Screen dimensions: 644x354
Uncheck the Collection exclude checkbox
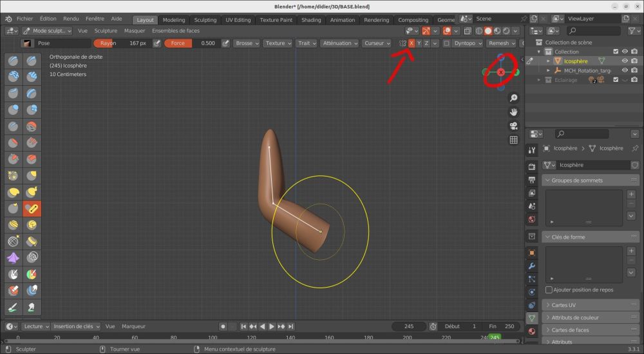tap(616, 52)
